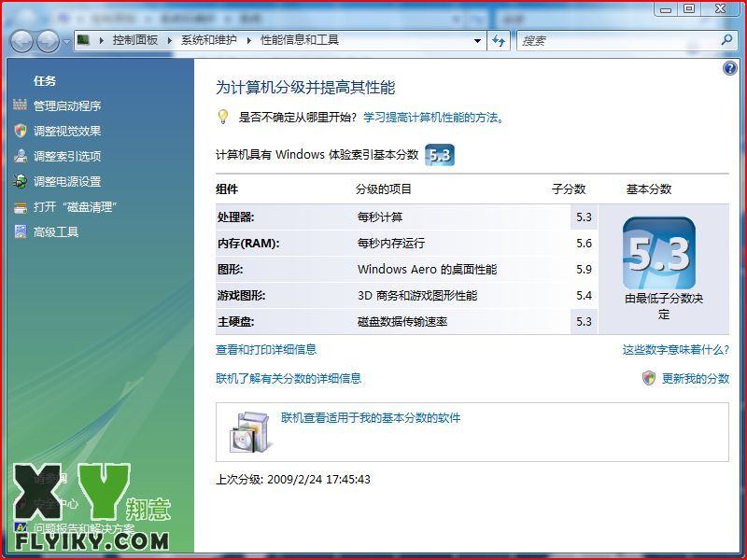Click 更新我的分数 link
747x560 pixels.
pos(696,379)
